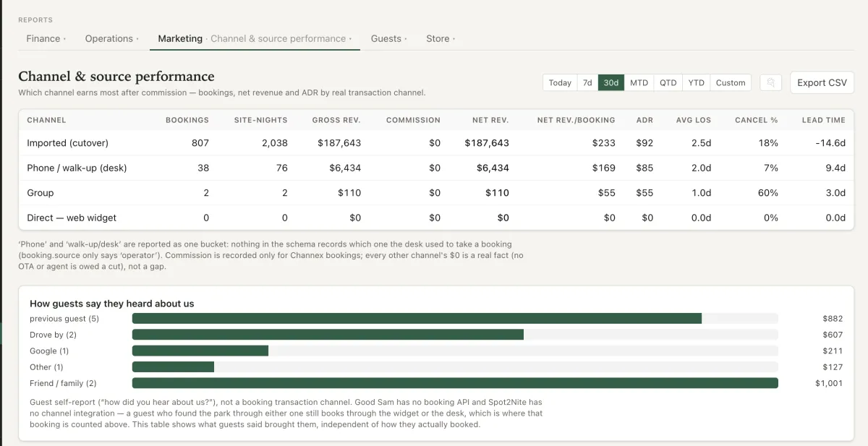Viewport: 868px width, 446px height.
Task: Click the faded icon button beside Export CSV
Action: [771, 82]
